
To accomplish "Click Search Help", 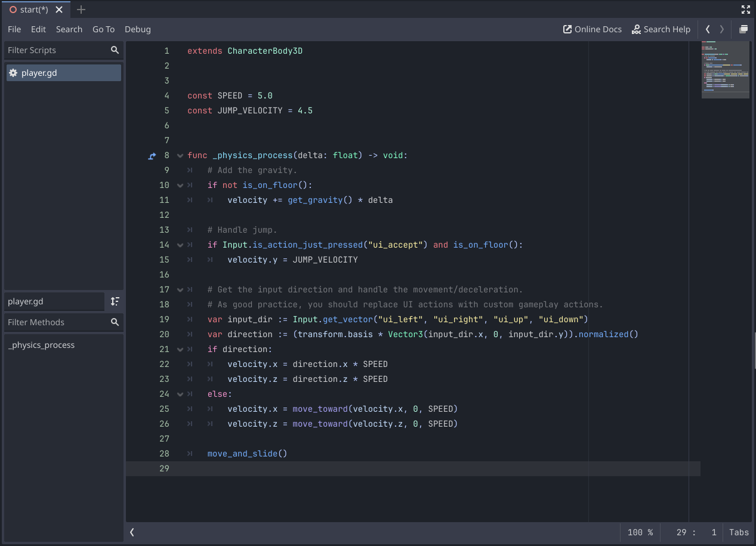I will [x=661, y=29].
